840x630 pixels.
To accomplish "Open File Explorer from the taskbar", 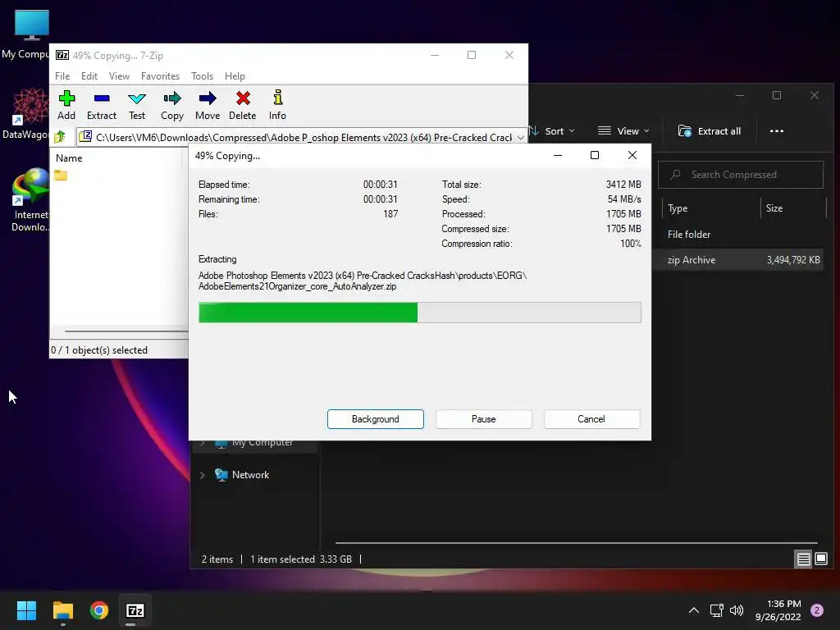I will [x=62, y=610].
